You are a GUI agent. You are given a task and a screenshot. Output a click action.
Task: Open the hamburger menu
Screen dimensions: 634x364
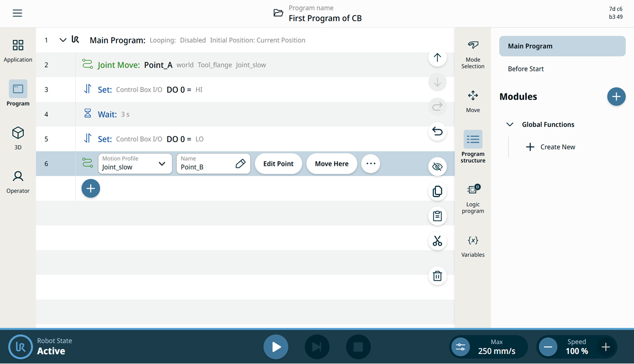(17, 13)
